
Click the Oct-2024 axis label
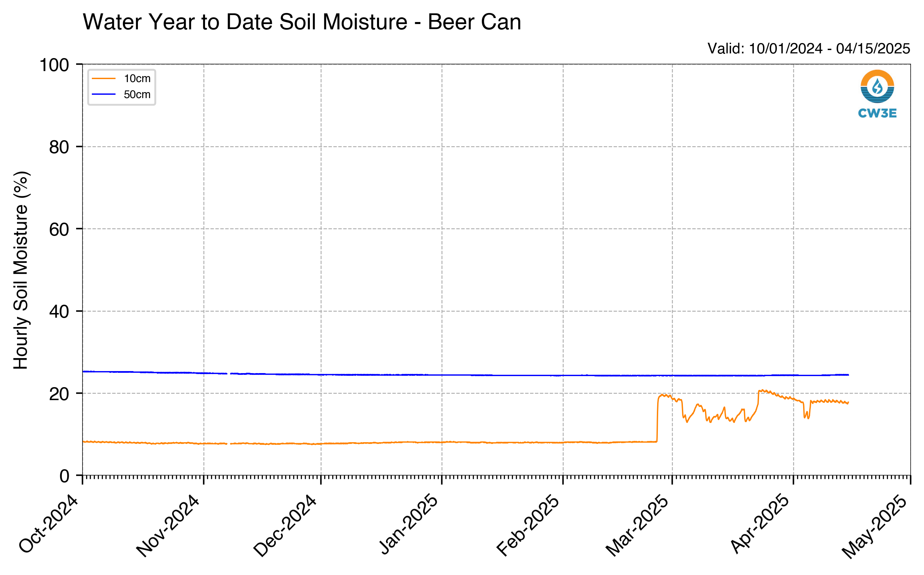click(x=48, y=524)
